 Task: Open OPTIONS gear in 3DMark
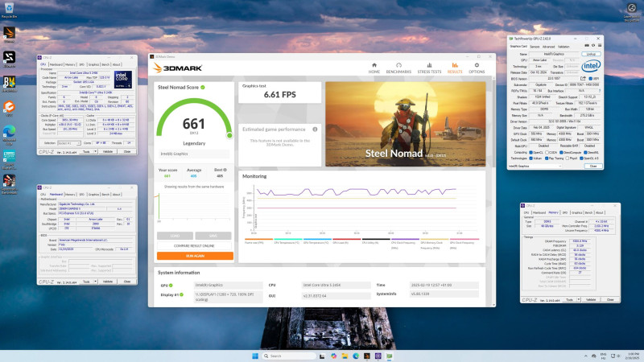[477, 68]
